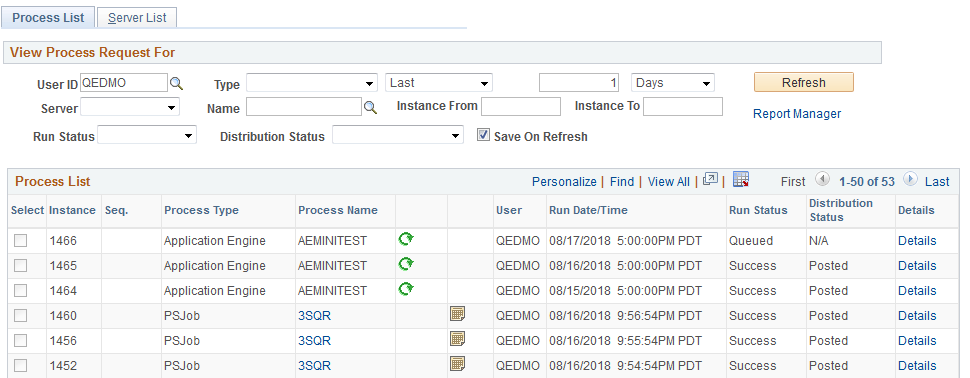The height and width of the screenshot is (378, 970).
Task: Open grid in new window icon
Action: 711,180
